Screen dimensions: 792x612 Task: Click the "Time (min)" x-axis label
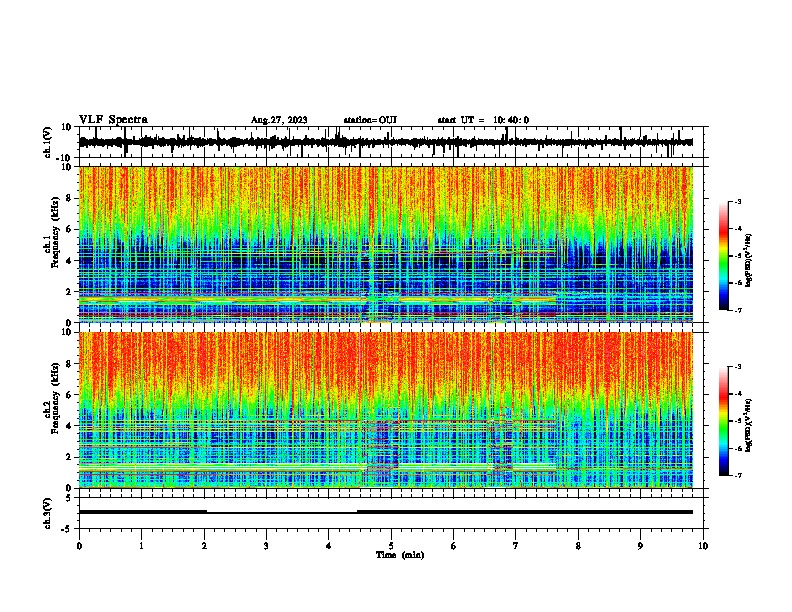click(400, 555)
